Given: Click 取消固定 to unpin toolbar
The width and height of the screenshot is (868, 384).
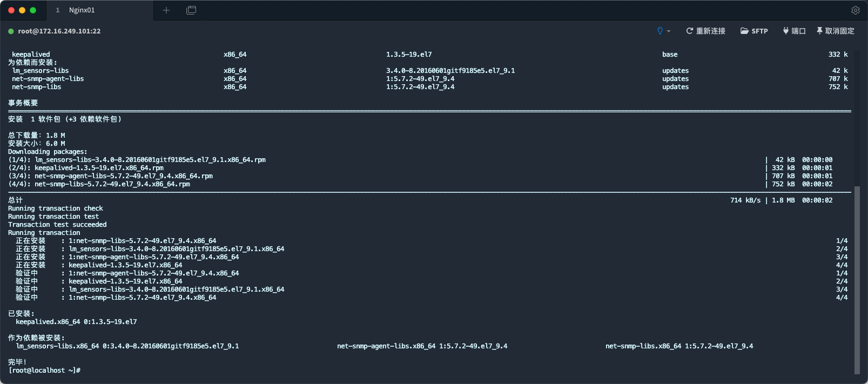Looking at the screenshot, I should click(836, 31).
